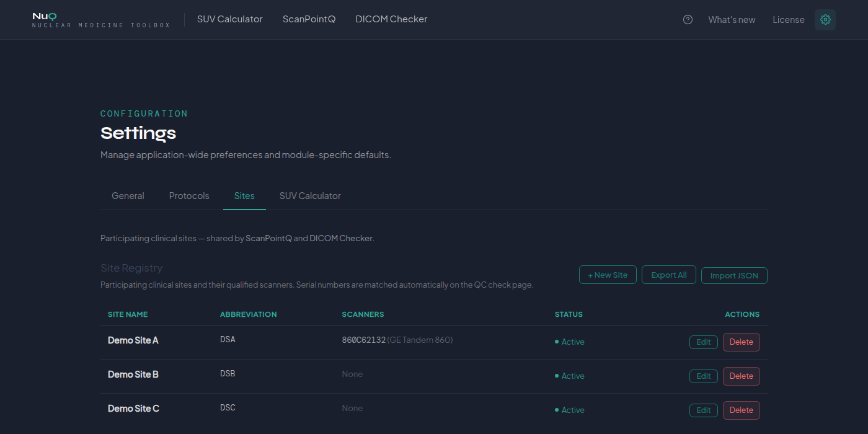Click the STATUS column header

click(x=569, y=314)
